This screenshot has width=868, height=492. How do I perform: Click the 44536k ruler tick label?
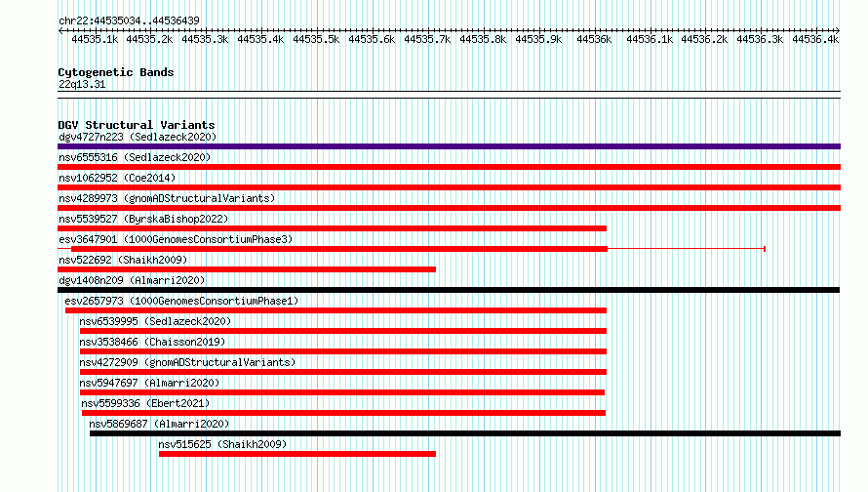[x=594, y=39]
